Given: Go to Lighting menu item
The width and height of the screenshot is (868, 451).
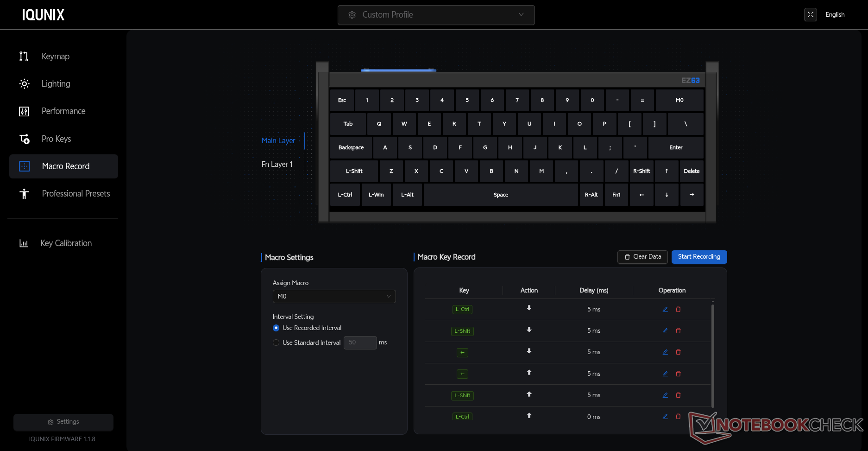Looking at the screenshot, I should pyautogui.click(x=56, y=84).
